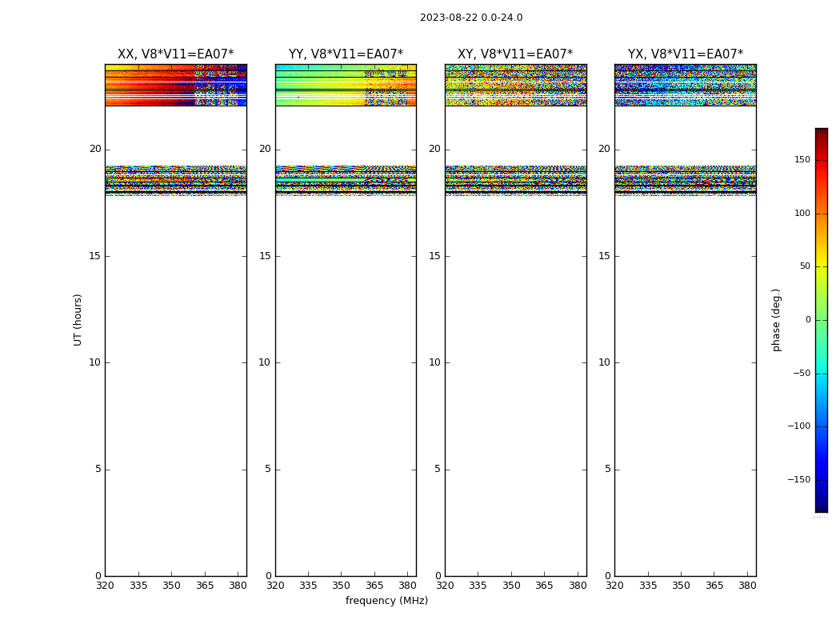
Task: Click the 20 hour tick beside YX panel
Action: [604, 149]
